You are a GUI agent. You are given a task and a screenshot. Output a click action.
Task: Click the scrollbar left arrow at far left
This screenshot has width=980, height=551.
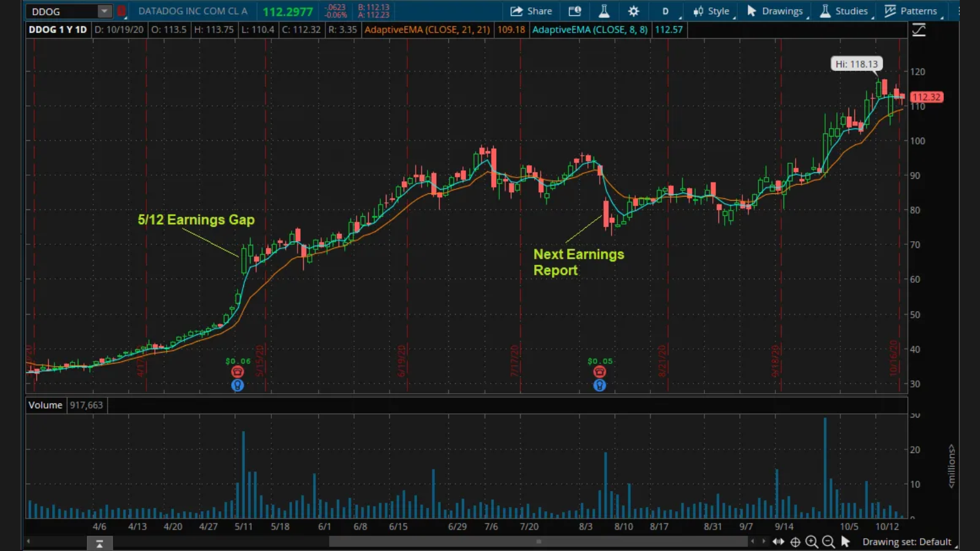tap(28, 541)
